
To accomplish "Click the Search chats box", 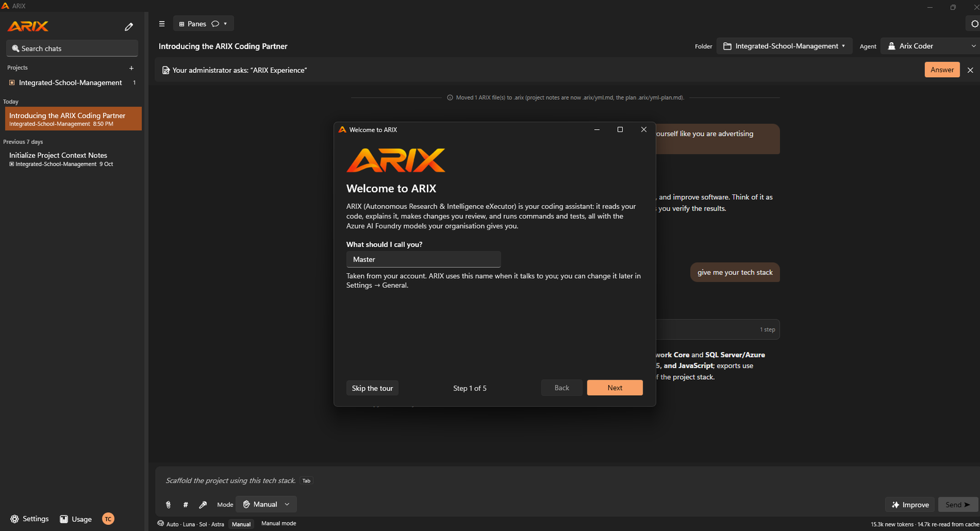I will (x=72, y=48).
